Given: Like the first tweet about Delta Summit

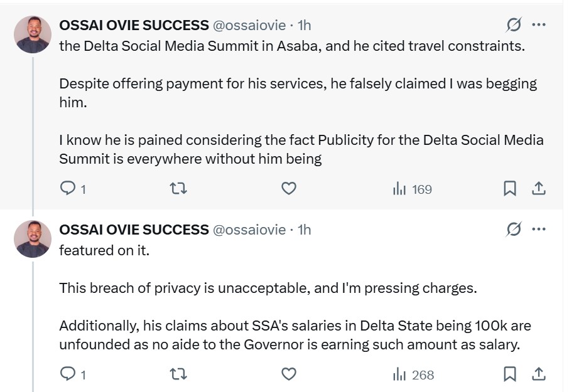Looking at the screenshot, I should 288,188.
